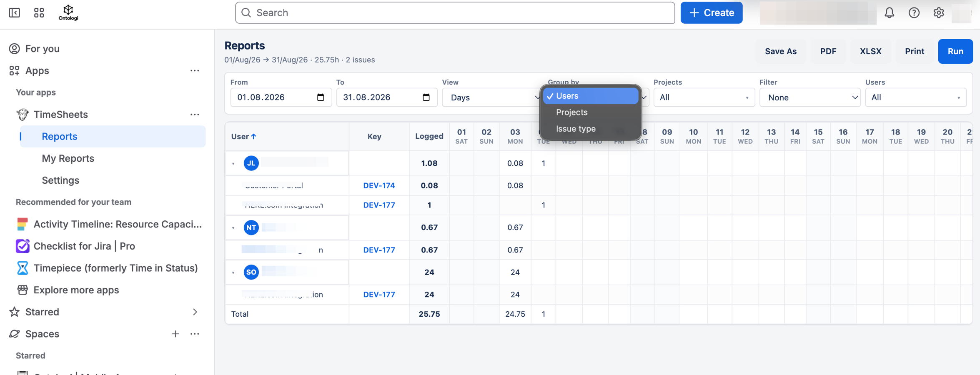
Task: Export report as XLSX
Action: pos(870,51)
